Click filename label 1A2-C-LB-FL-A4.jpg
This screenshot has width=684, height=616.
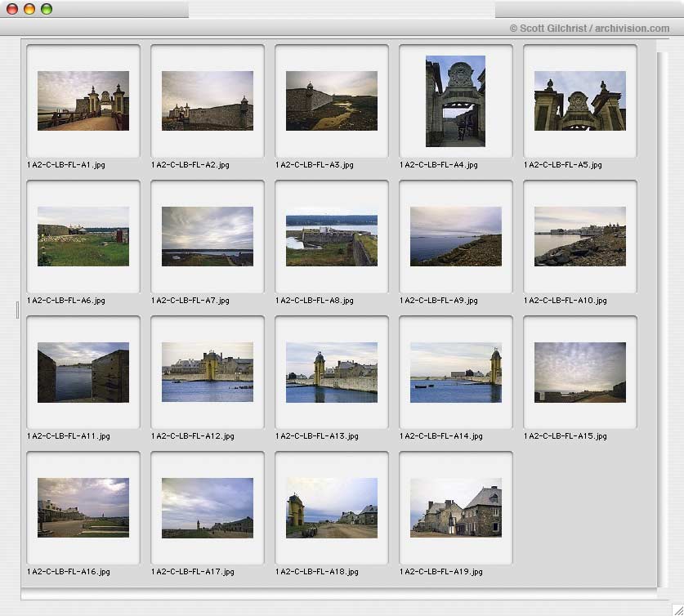tap(439, 165)
